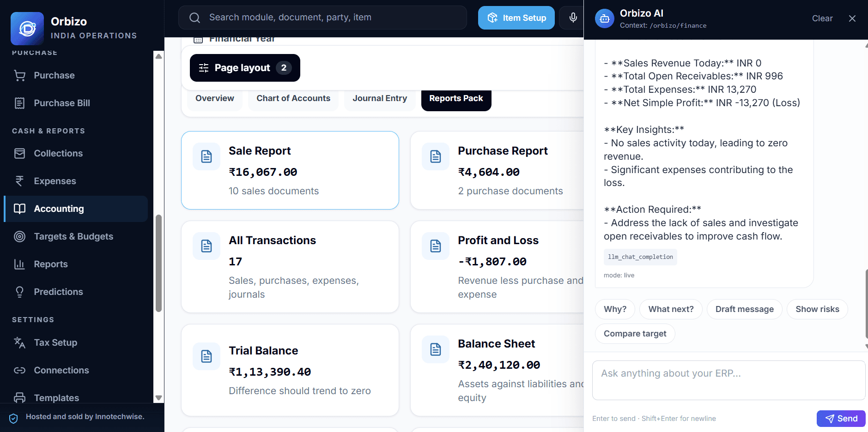Click the All Transactions document icon
The width and height of the screenshot is (868, 432).
point(206,246)
